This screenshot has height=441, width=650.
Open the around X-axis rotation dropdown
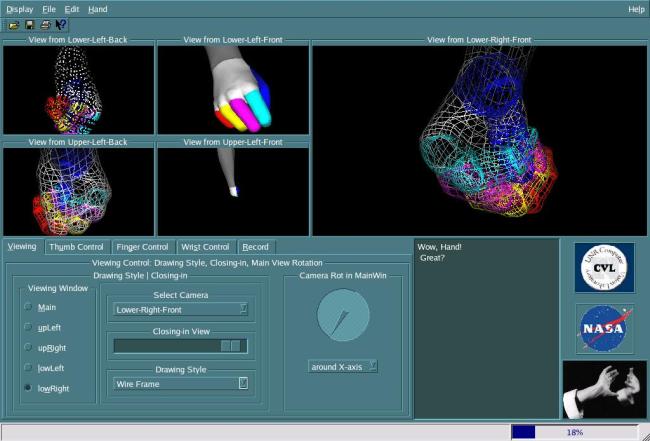(x=343, y=367)
